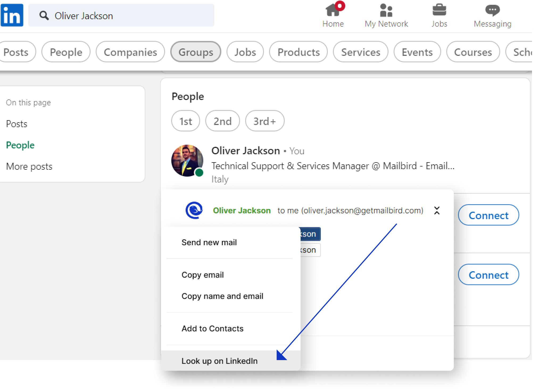Toggle the Groups filter pill

click(x=196, y=52)
